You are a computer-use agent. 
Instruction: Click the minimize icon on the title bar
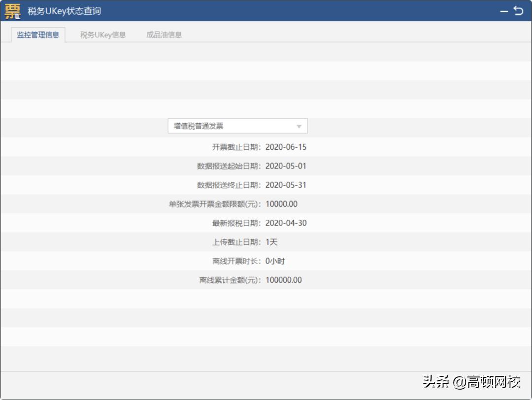pos(505,10)
